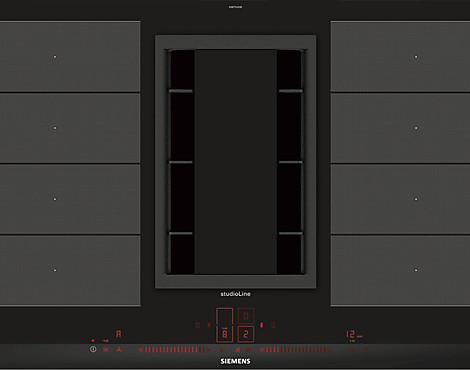The image size is (470, 370).
Task: Tap the third right-side cooking zone from top
Action: (400, 199)
